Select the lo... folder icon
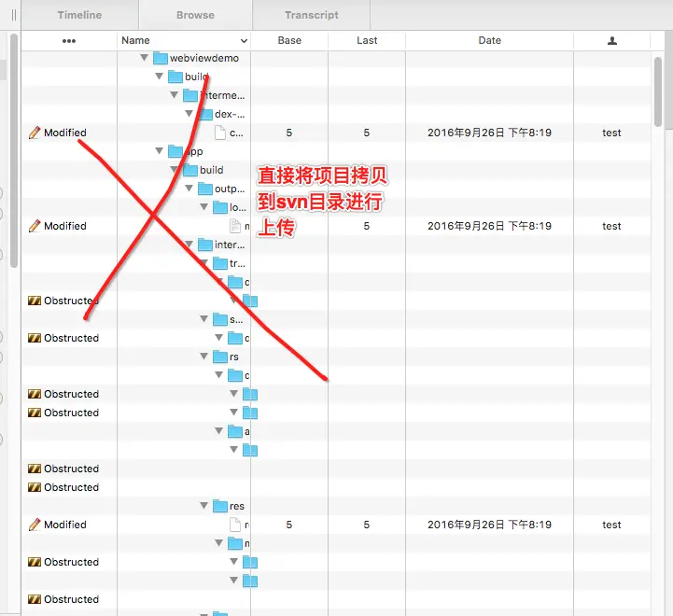The width and height of the screenshot is (673, 616). 220,207
